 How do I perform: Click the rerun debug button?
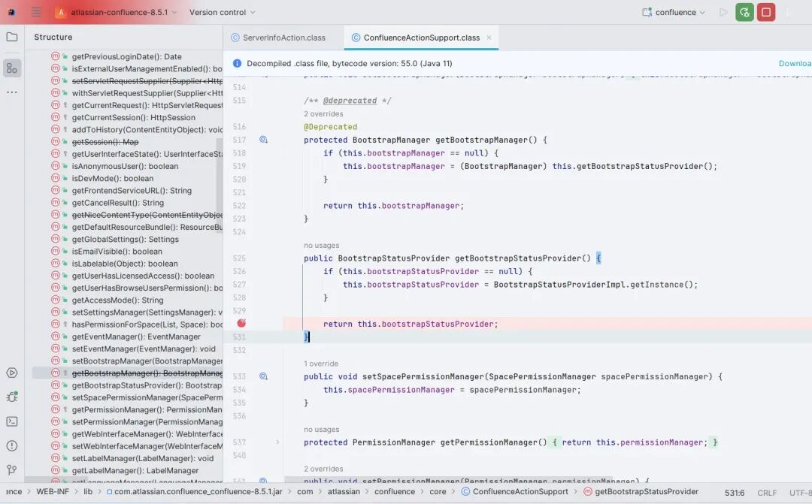coord(744,13)
